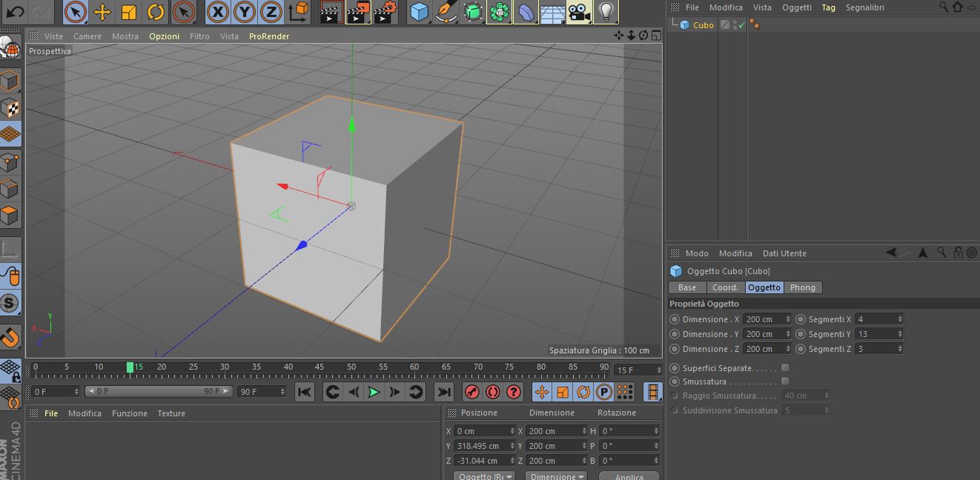Toggle X axis lock

[217, 12]
